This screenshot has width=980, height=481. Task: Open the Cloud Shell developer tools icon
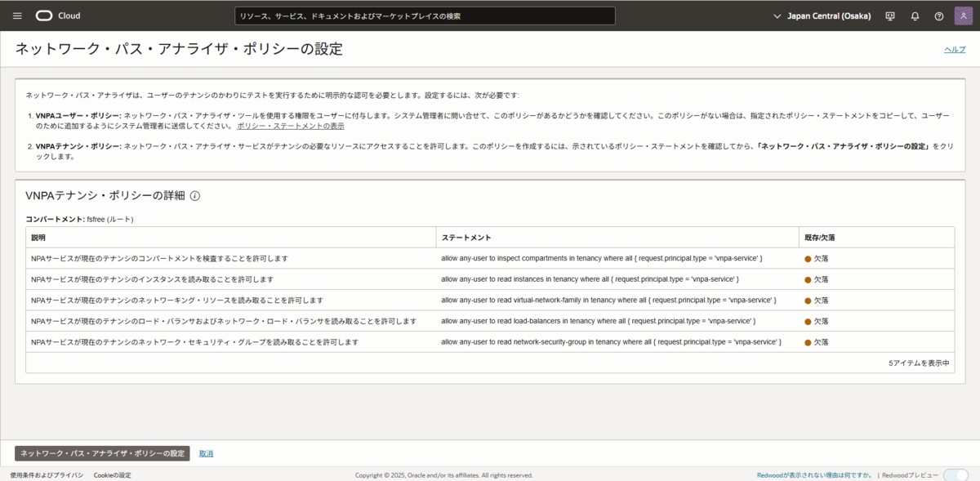(890, 16)
